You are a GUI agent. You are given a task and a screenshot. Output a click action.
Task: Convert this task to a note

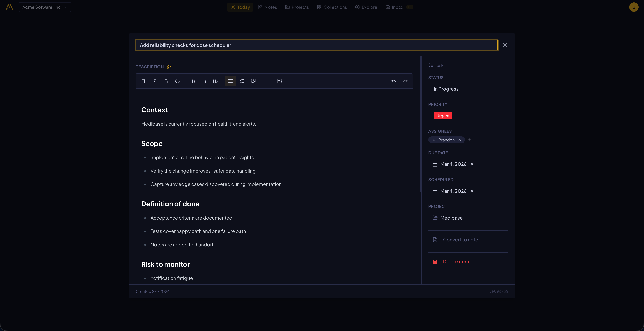(x=461, y=239)
